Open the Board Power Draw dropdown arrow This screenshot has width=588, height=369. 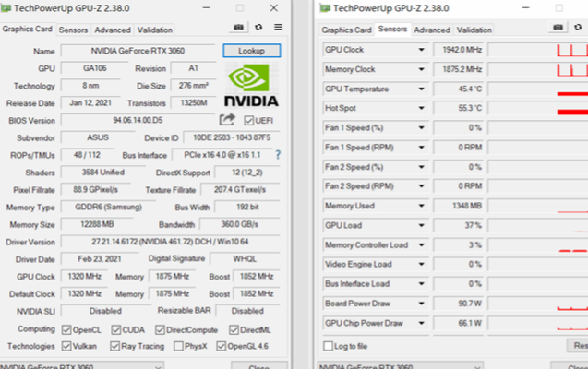(x=422, y=304)
